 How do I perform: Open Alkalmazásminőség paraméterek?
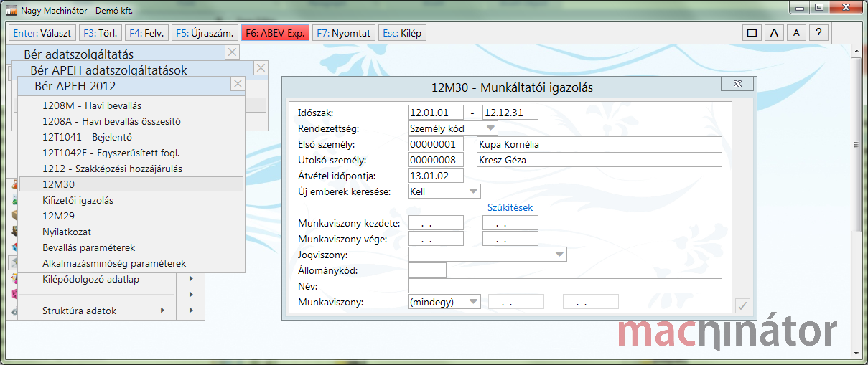point(132,263)
